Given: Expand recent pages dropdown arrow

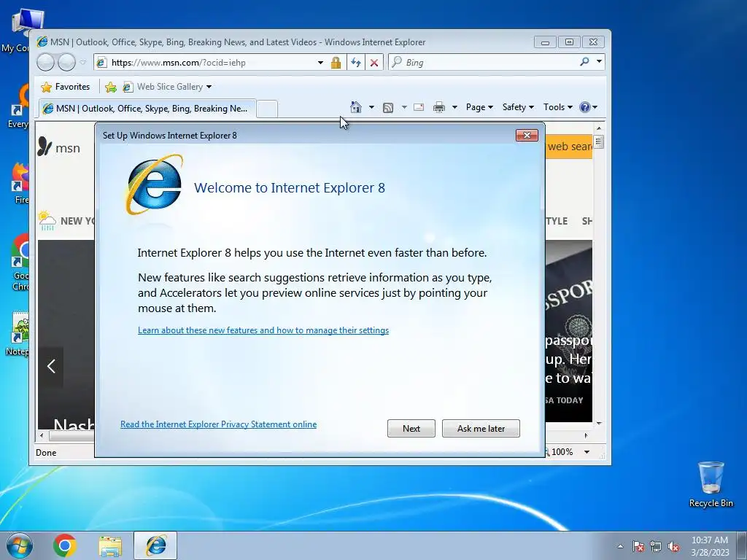Looking at the screenshot, I should [x=83, y=63].
